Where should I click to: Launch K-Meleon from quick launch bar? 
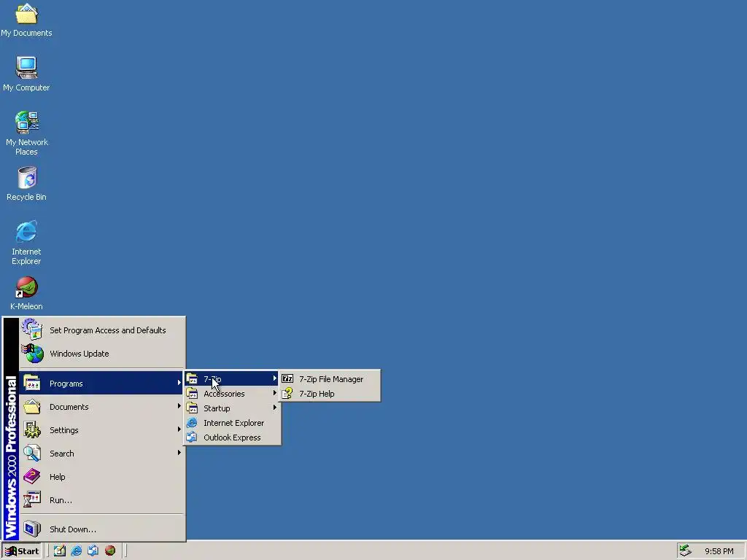110,551
